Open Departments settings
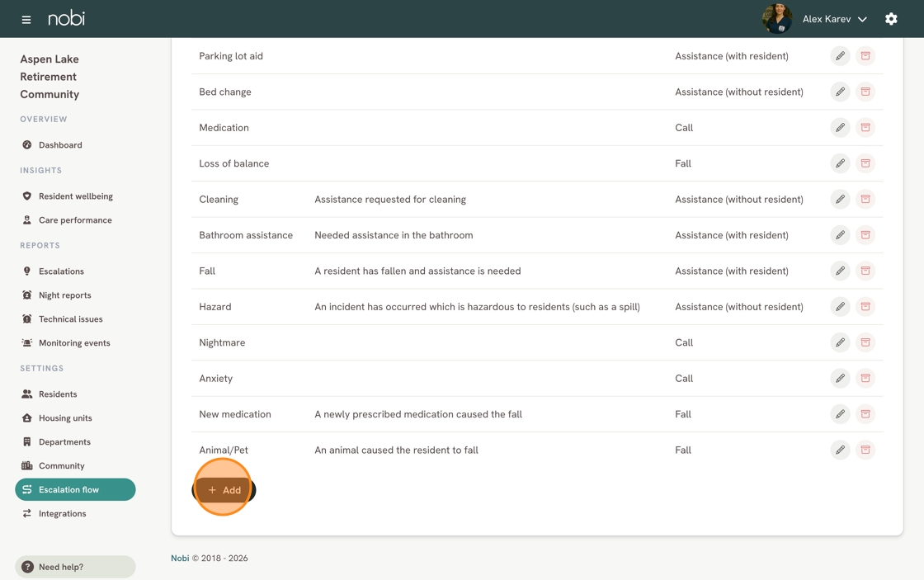Screen dimensions: 924x580 pos(75,442)
